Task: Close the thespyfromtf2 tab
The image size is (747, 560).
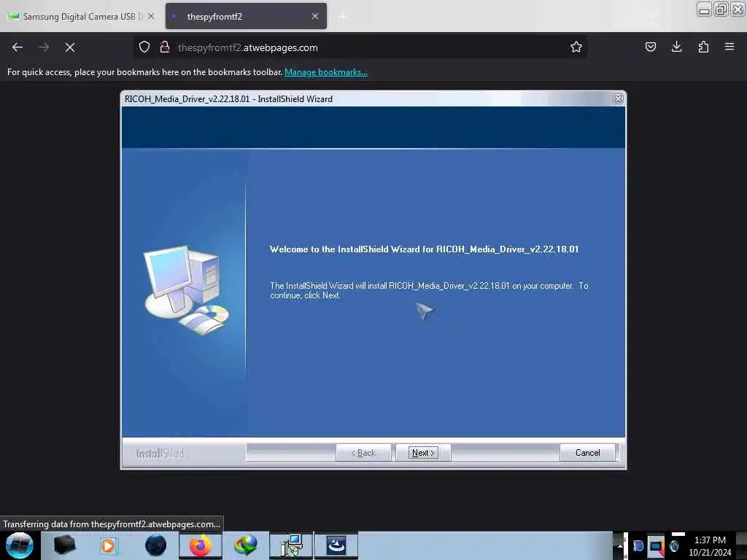Action: click(x=315, y=16)
